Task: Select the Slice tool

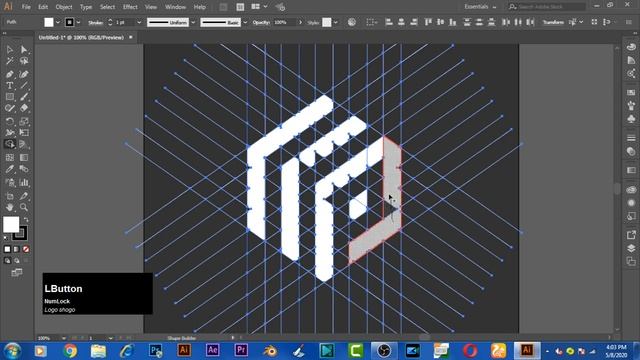Action: 24,196
